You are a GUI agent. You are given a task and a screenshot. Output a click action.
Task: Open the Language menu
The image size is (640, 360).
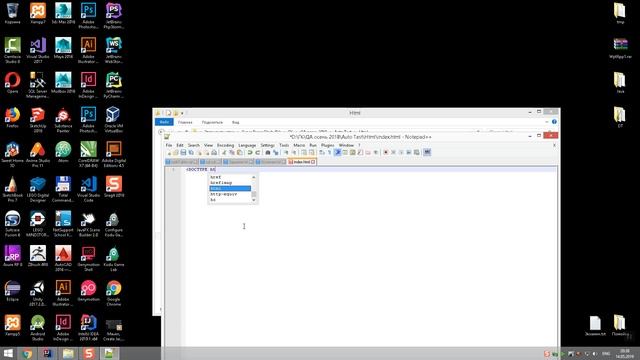tap(247, 145)
